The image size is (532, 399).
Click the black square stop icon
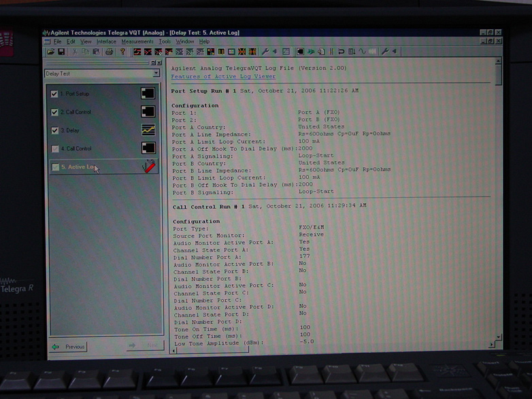[300, 52]
